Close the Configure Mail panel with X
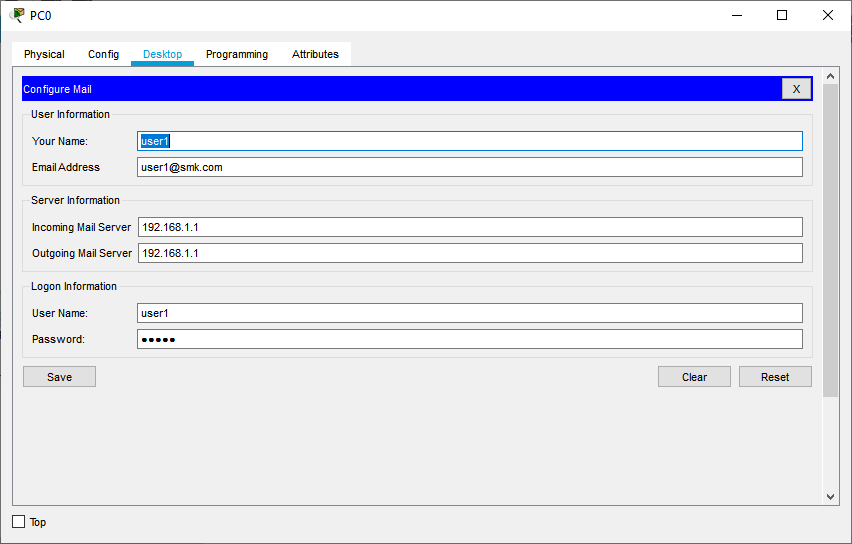This screenshot has height=544, width=852. [x=796, y=89]
